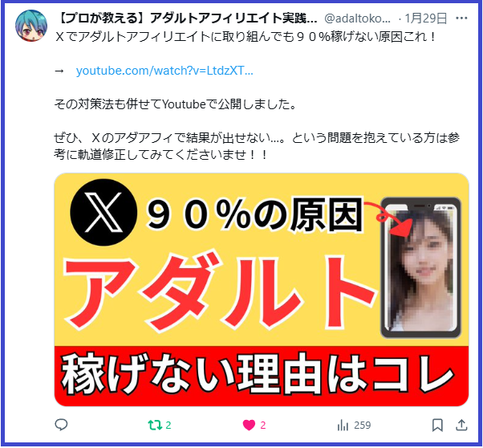Open view analytics bar chart icon
Screen dimensions: 483x448
point(343,426)
